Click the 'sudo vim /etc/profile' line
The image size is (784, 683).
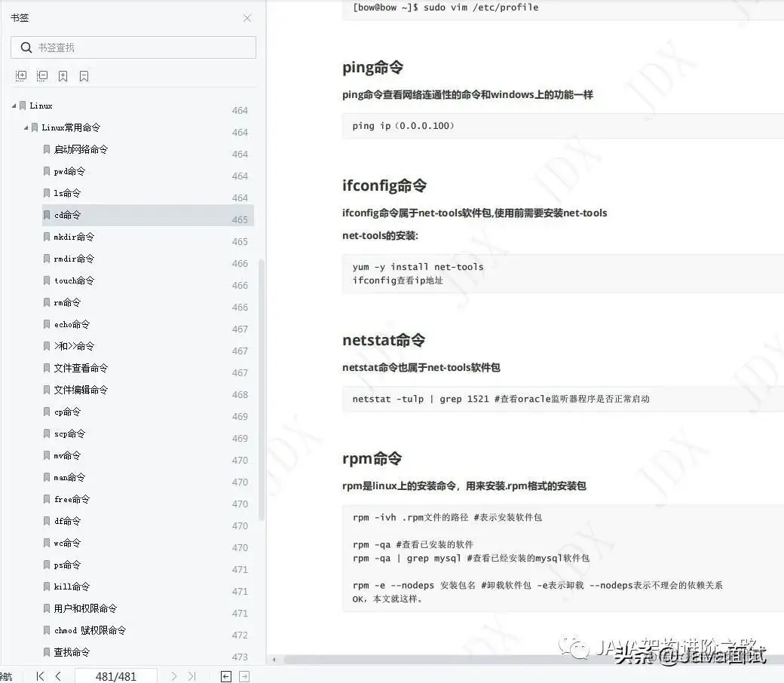click(x=446, y=8)
